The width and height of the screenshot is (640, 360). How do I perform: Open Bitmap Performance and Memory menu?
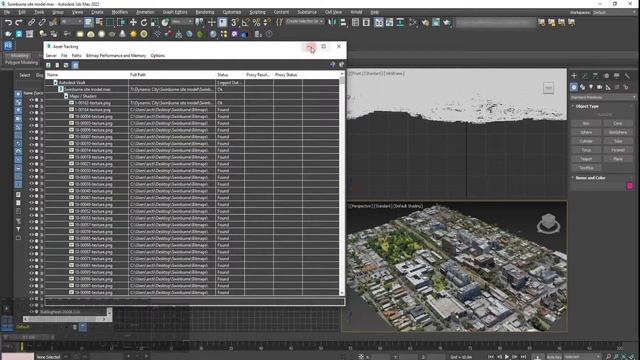coord(116,56)
